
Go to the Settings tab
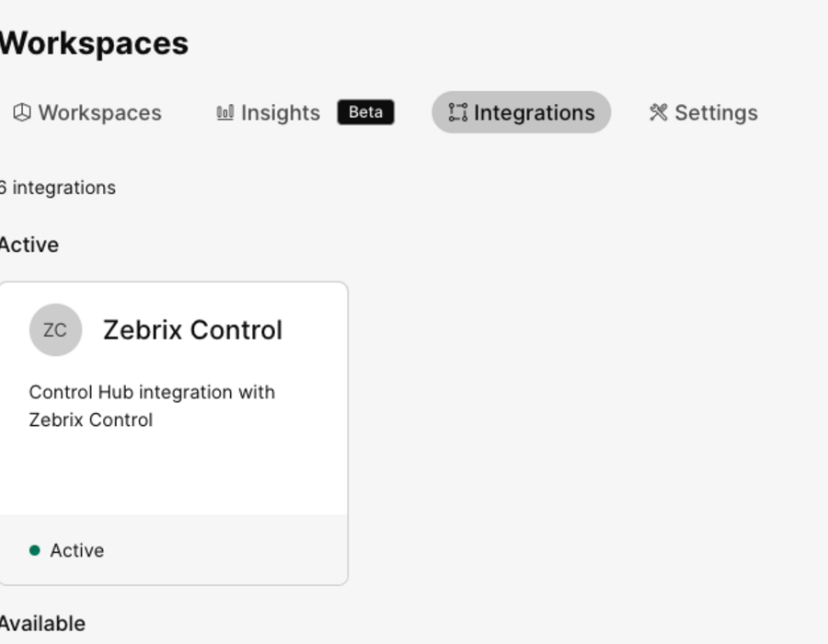(x=704, y=112)
